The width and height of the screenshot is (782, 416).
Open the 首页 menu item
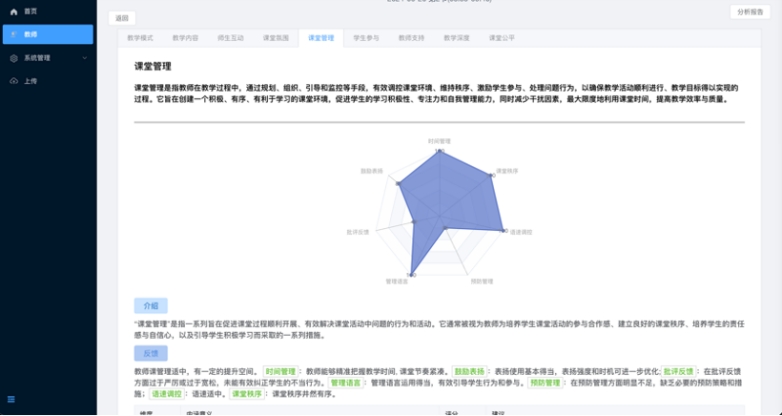[x=30, y=11]
